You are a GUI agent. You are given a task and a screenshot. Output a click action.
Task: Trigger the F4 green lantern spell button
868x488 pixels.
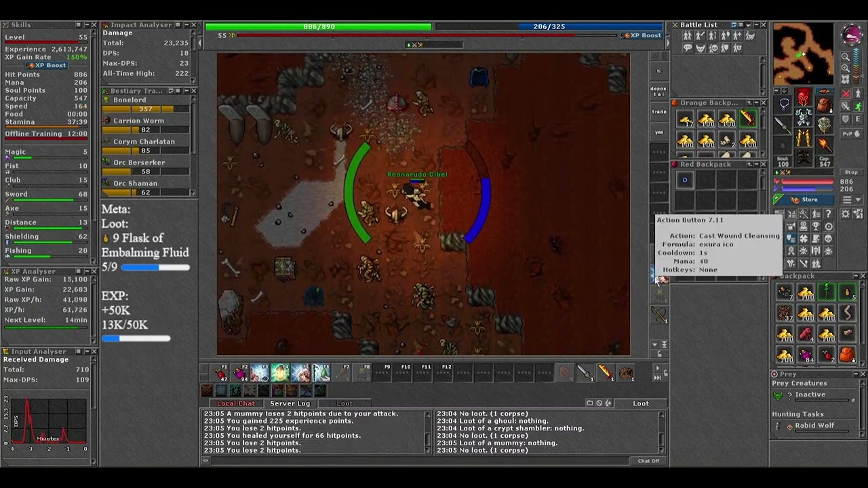click(280, 373)
